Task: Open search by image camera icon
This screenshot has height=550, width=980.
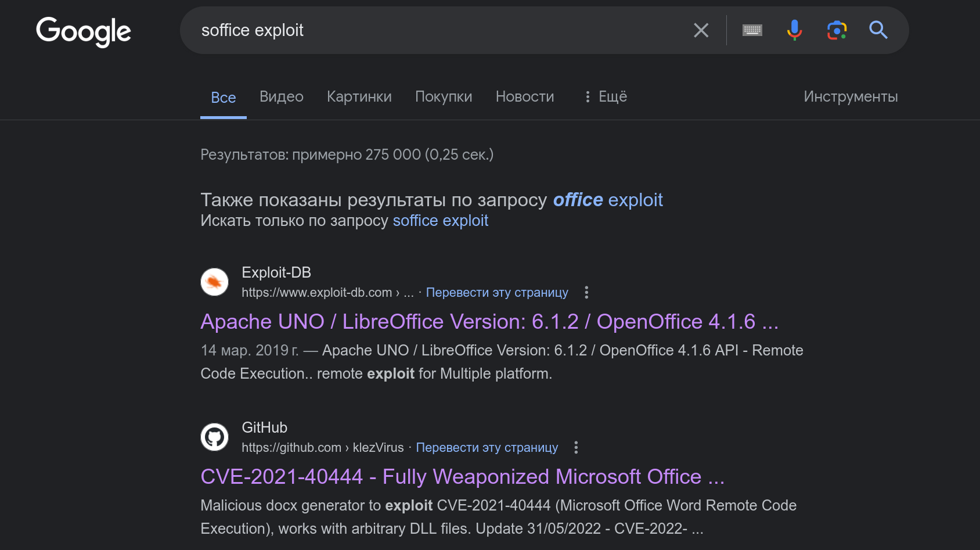Action: point(837,30)
